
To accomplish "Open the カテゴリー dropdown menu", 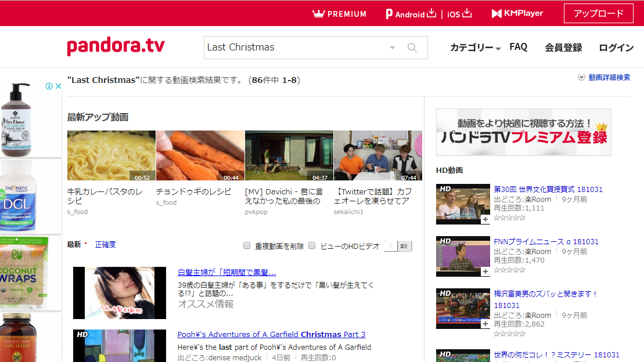I will click(x=475, y=48).
